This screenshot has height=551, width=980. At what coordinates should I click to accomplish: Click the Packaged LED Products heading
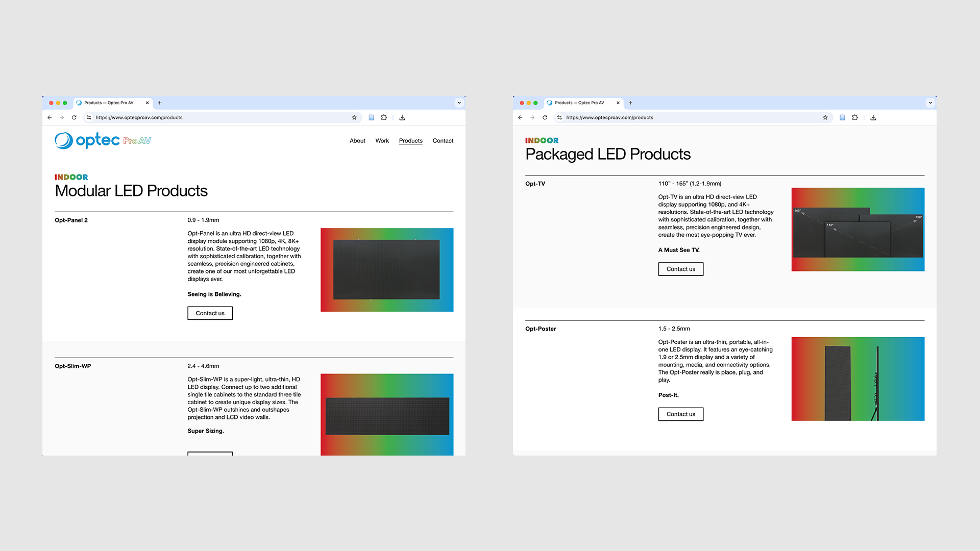(x=608, y=154)
